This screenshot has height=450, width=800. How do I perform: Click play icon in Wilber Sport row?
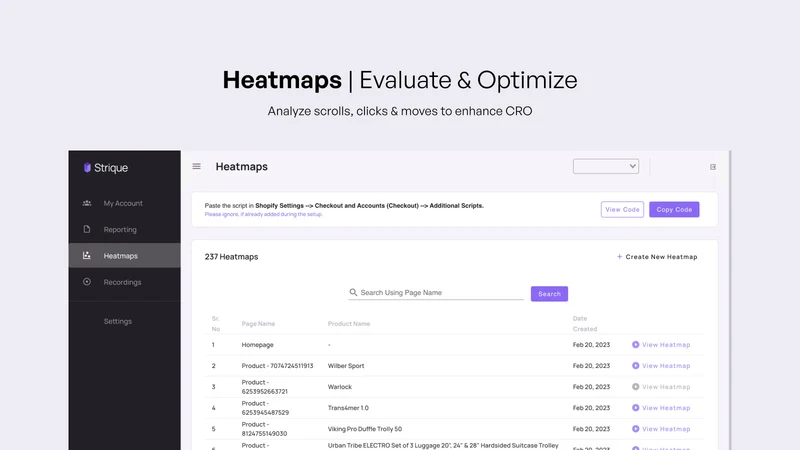(635, 365)
